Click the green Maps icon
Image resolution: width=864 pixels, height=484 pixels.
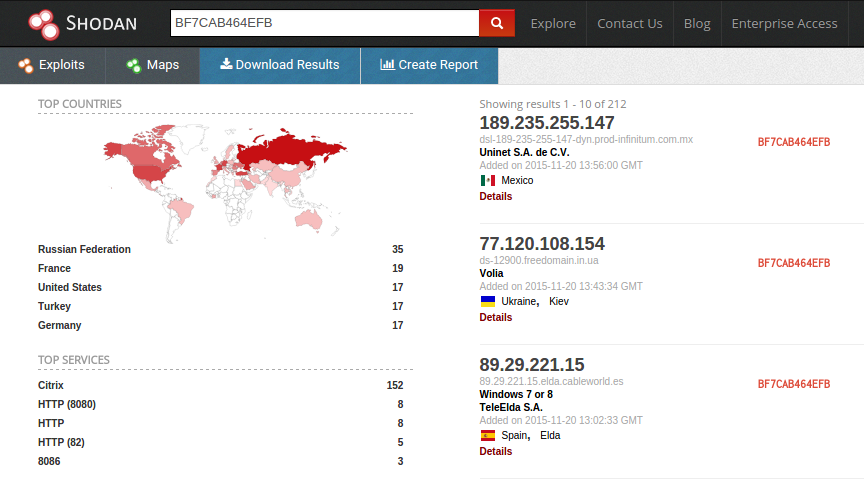[133, 66]
